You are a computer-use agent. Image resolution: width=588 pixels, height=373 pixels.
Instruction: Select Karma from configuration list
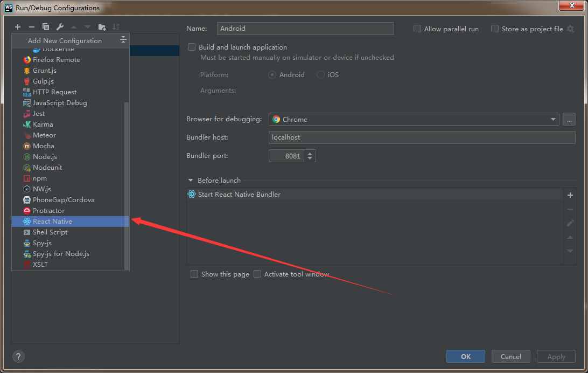[71, 125]
